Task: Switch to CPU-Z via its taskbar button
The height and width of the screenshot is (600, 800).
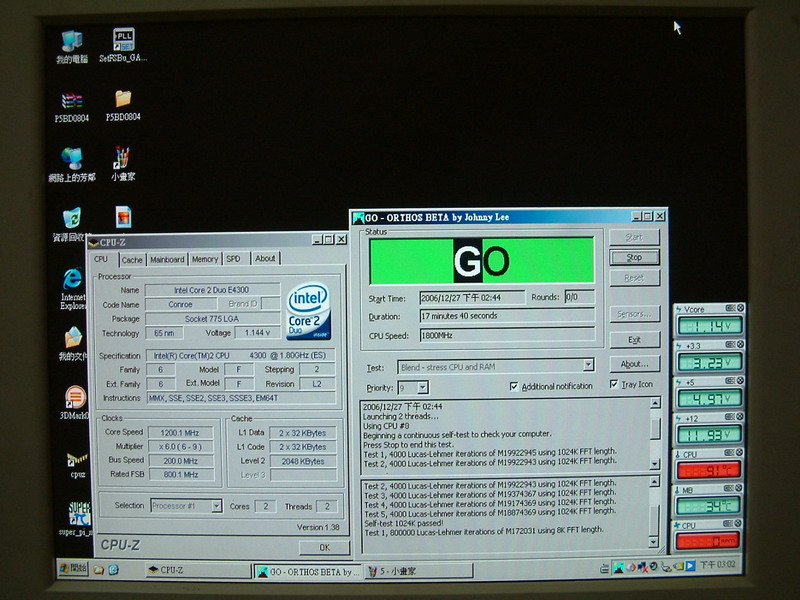Action: (197, 570)
